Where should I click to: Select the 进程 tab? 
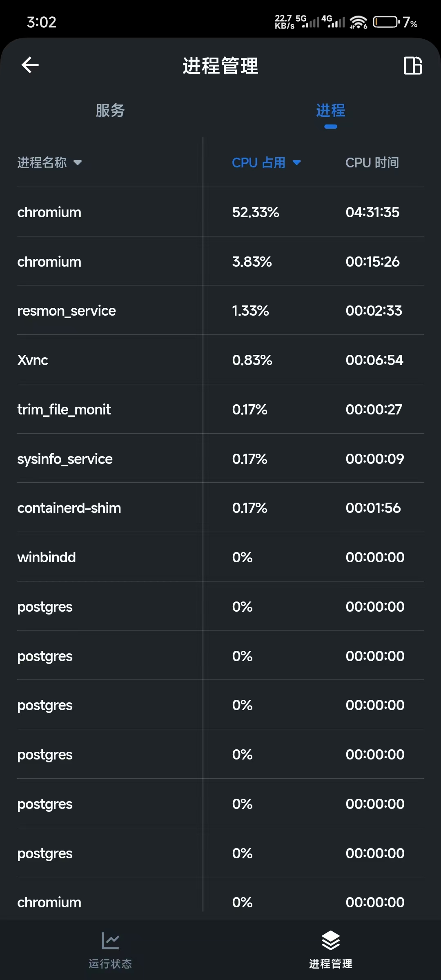(330, 111)
